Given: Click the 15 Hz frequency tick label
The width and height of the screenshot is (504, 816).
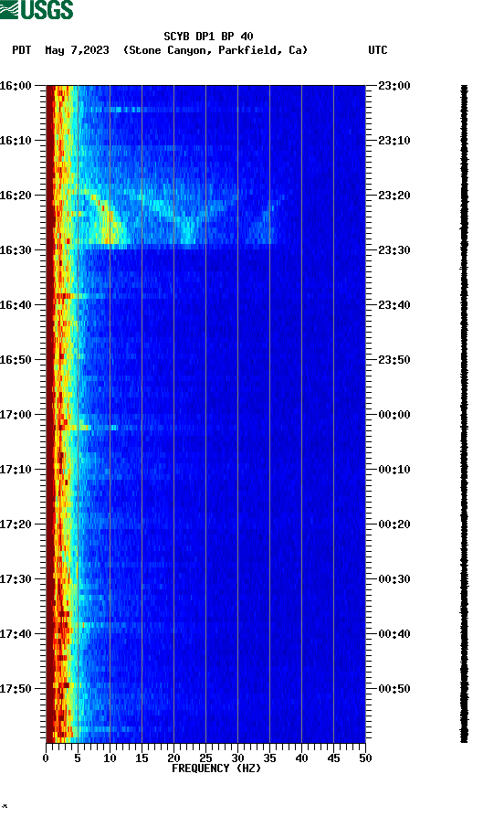Looking at the screenshot, I should coord(142,758).
